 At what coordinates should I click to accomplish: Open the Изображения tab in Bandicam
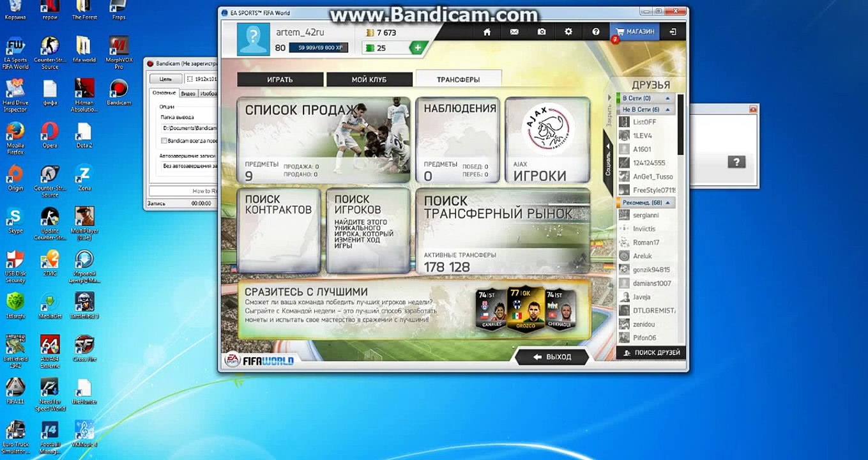tap(208, 93)
